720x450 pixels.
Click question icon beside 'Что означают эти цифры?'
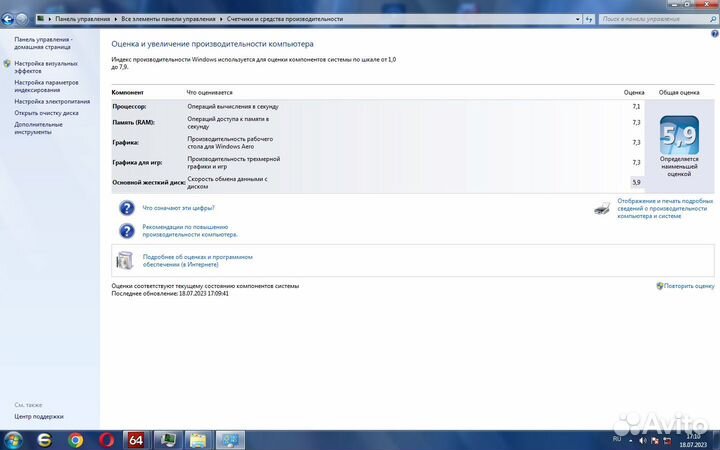click(127, 208)
